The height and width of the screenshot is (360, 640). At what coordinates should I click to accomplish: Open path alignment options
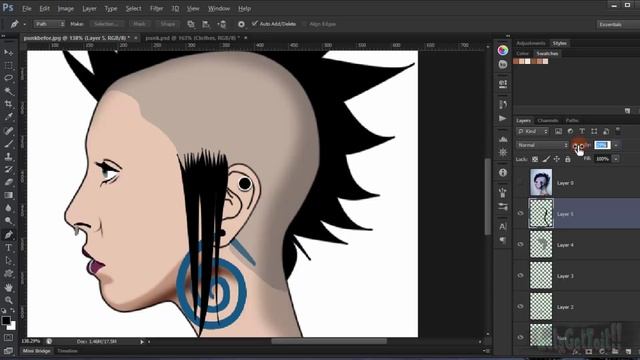(x=206, y=24)
